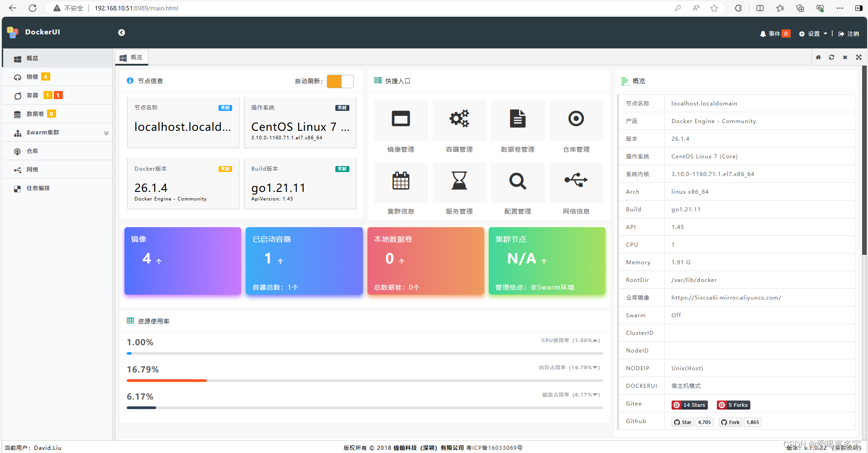Click the DockerUI logo
The image size is (868, 453).
[x=13, y=32]
